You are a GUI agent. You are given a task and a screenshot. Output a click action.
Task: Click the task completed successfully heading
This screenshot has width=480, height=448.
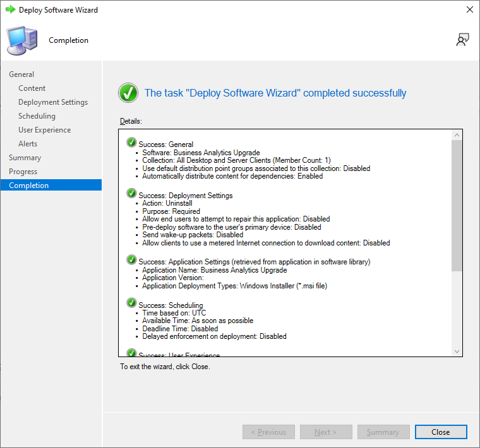[x=275, y=93]
